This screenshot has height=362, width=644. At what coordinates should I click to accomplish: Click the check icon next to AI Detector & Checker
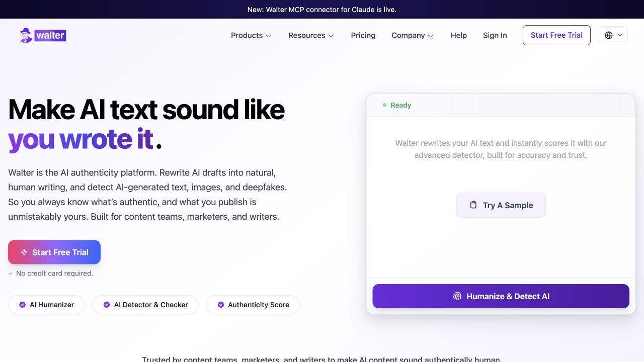(107, 305)
